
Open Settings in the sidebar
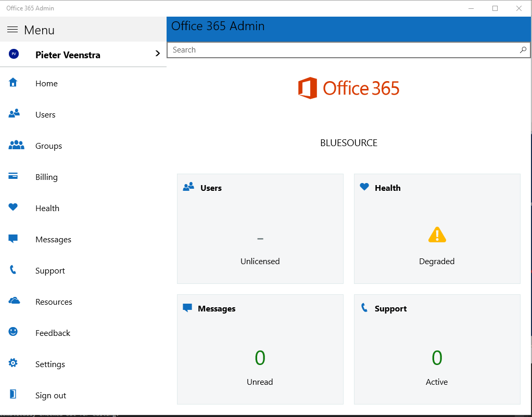[x=83, y=364]
